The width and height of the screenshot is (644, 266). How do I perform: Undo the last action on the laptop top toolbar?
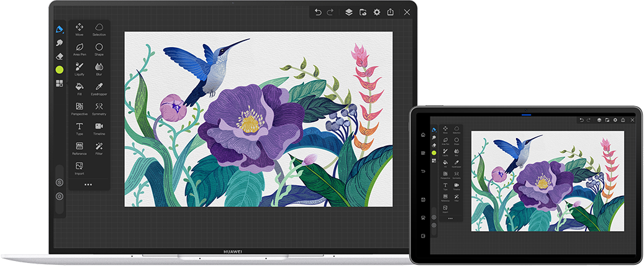(x=318, y=12)
